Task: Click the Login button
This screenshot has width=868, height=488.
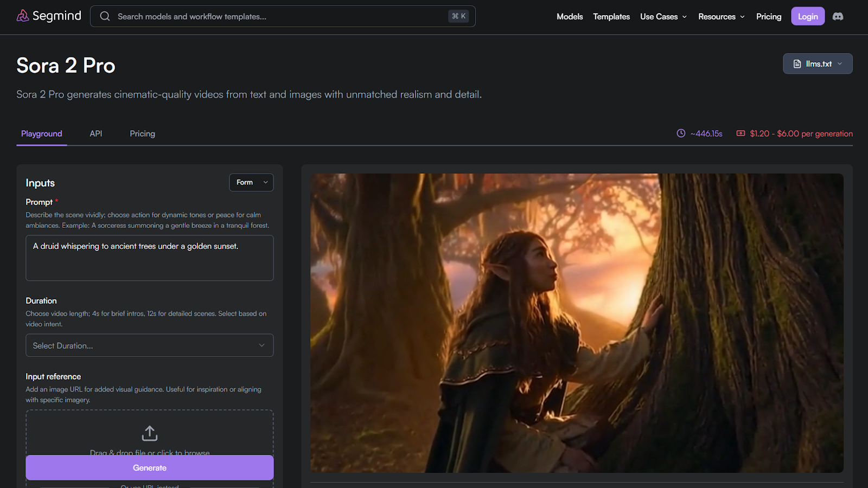Action: pos(808,16)
